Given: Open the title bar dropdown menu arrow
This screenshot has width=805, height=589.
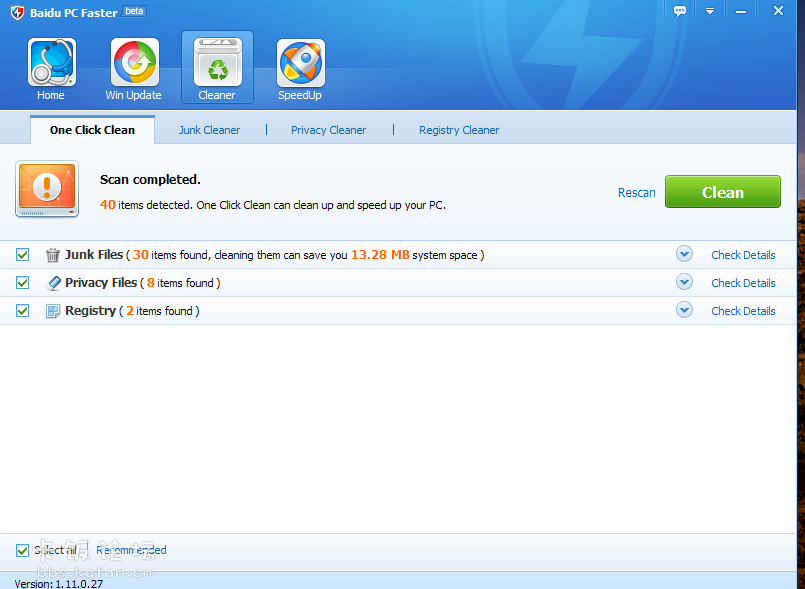Looking at the screenshot, I should (710, 11).
